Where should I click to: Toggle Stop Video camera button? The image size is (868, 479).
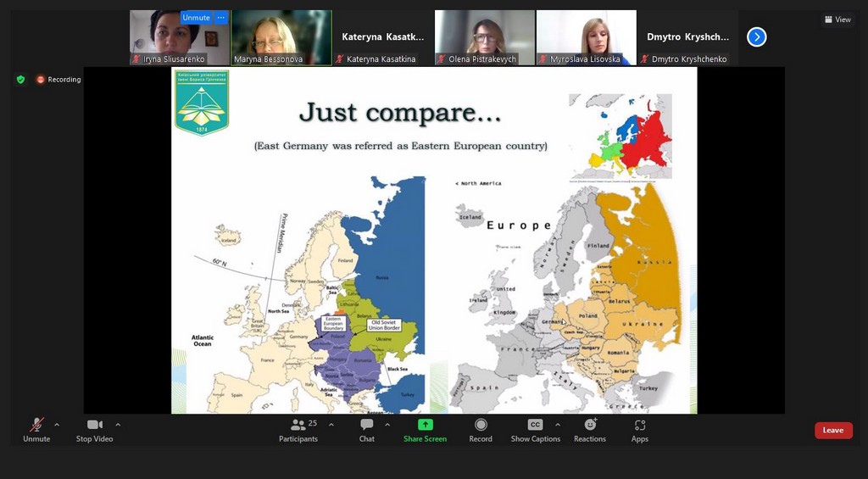94,425
